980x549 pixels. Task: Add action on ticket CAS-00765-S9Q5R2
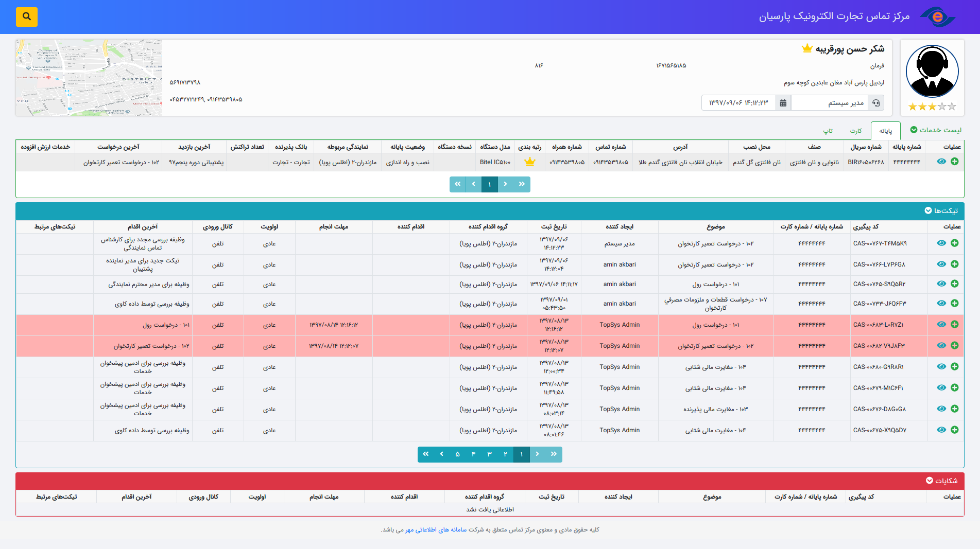(955, 284)
